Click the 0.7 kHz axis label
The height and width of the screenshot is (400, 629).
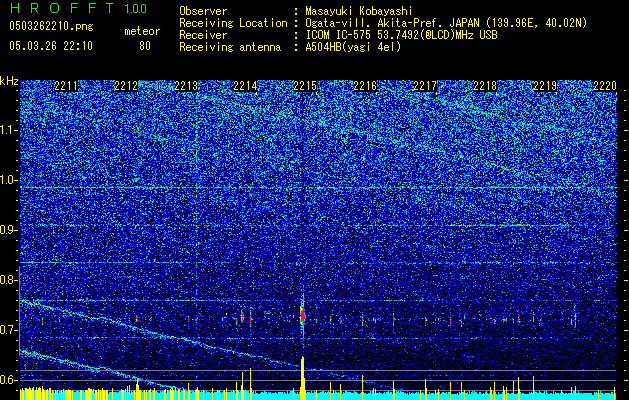tap(9, 330)
